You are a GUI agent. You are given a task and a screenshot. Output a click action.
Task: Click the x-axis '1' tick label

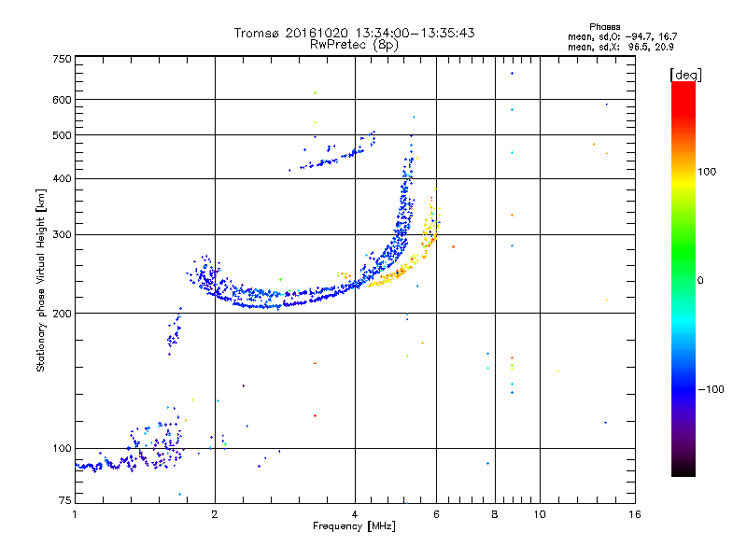pos(75,514)
